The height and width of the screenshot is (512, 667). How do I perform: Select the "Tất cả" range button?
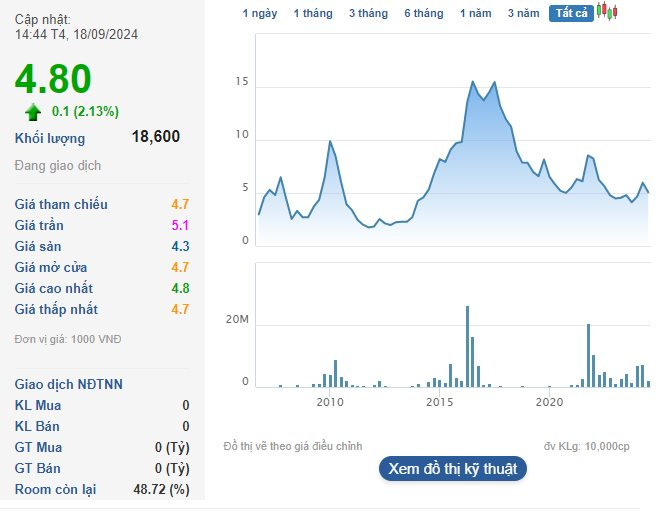click(x=571, y=13)
